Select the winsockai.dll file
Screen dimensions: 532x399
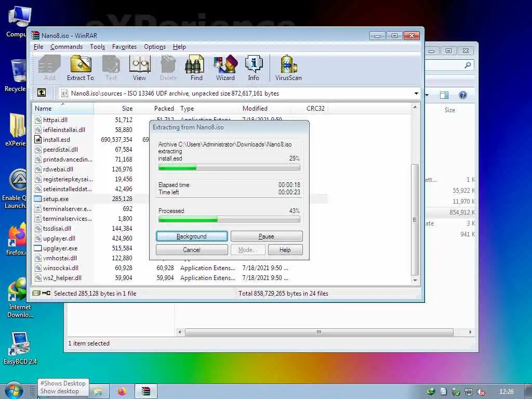pos(60,268)
